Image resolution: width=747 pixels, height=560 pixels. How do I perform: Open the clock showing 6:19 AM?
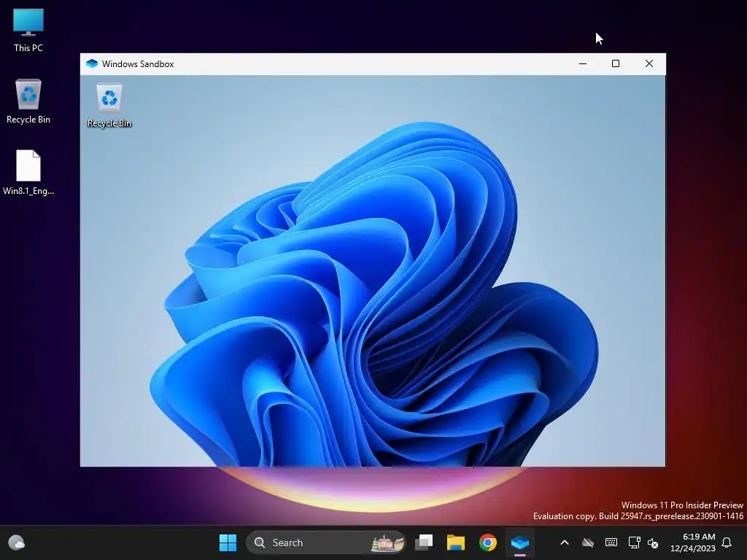pos(693,542)
